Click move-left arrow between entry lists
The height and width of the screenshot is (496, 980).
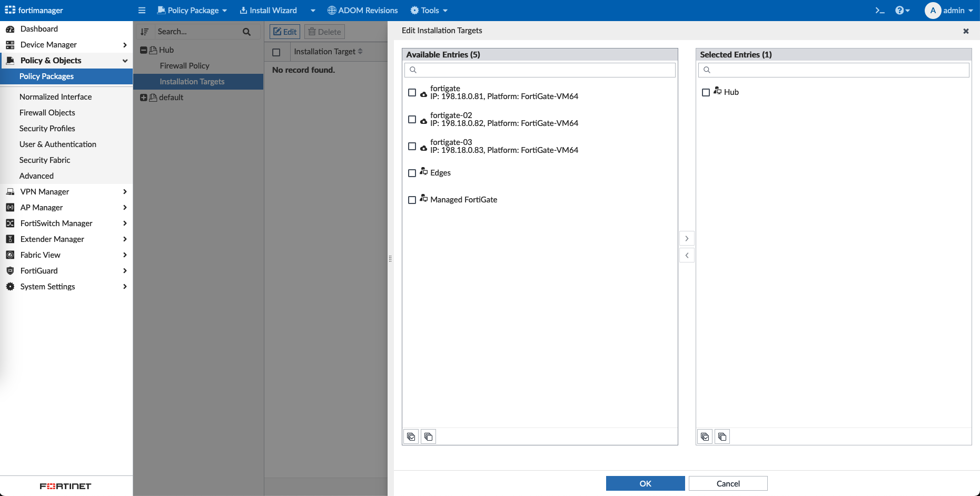pos(687,256)
